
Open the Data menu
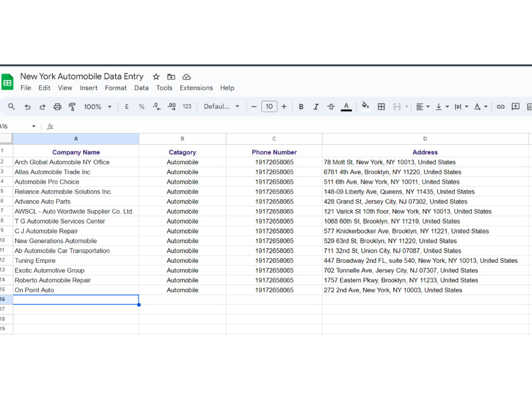click(x=141, y=88)
